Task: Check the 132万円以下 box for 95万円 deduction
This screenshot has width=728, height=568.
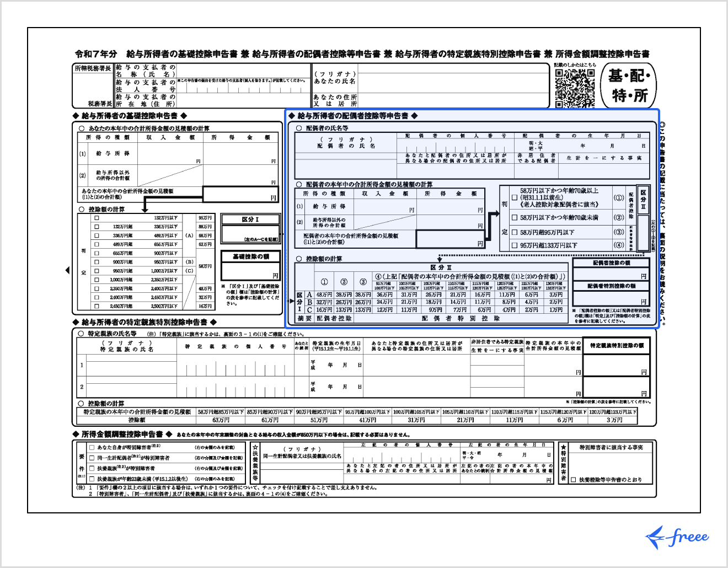Action: (97, 218)
